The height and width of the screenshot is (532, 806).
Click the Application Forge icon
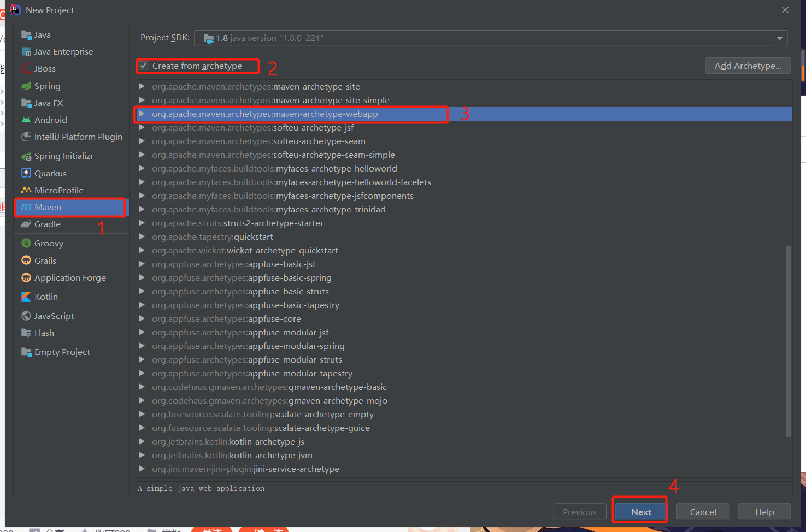(x=26, y=277)
